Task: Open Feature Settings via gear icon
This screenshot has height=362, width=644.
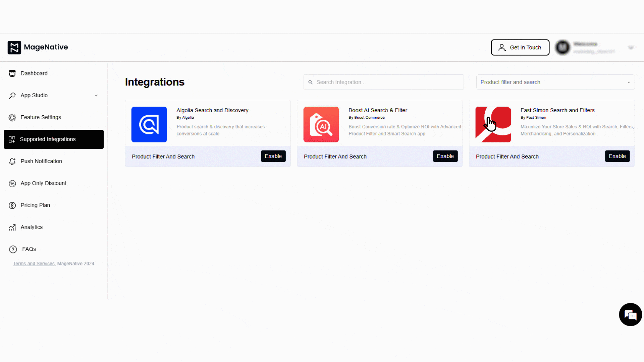Action: point(12,117)
